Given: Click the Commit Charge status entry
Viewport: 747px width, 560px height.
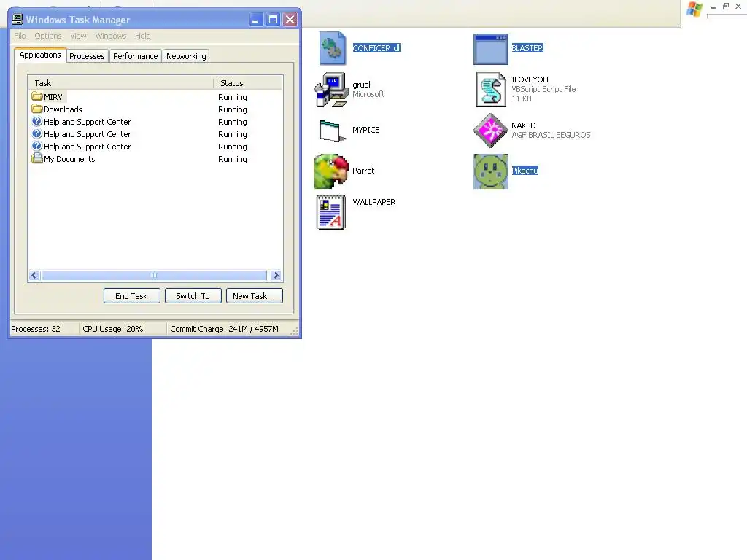Looking at the screenshot, I should pos(224,329).
